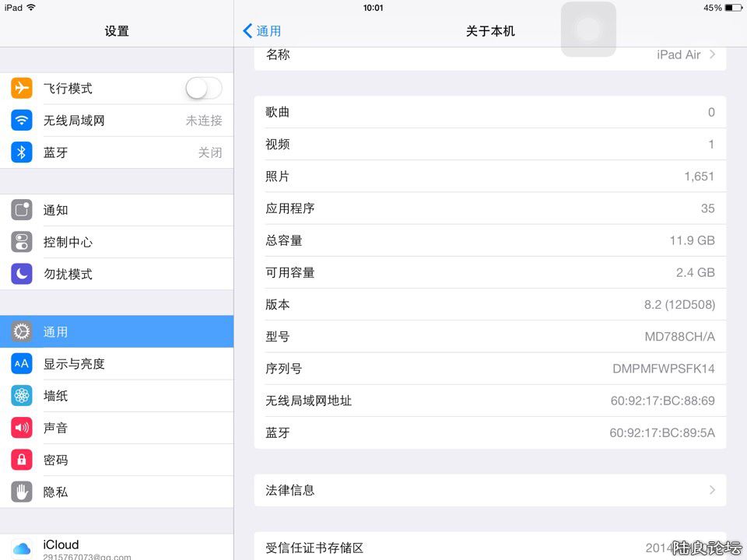Screen dimensions: 747x560
Task: Tap the Airplane Mode orange icon
Action: (x=22, y=89)
